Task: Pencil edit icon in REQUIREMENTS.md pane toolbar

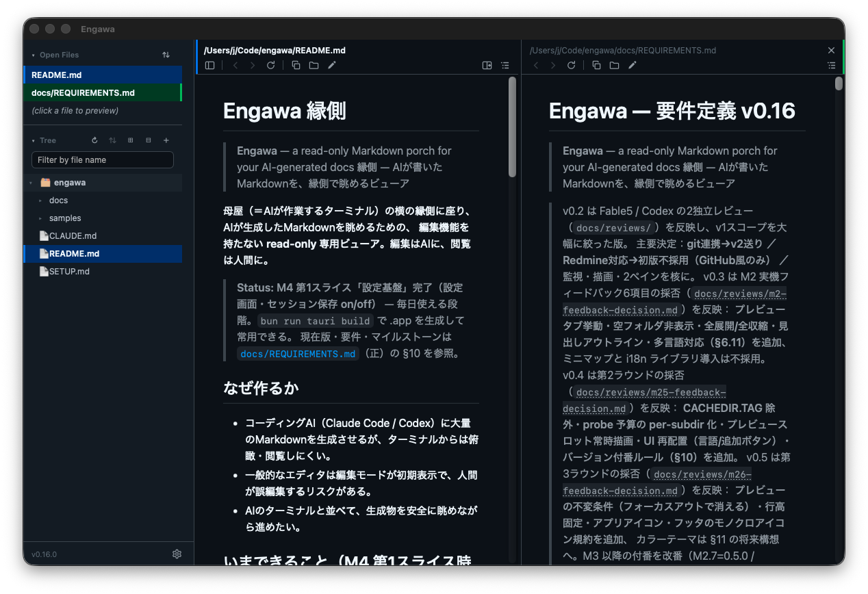Action: [x=633, y=66]
